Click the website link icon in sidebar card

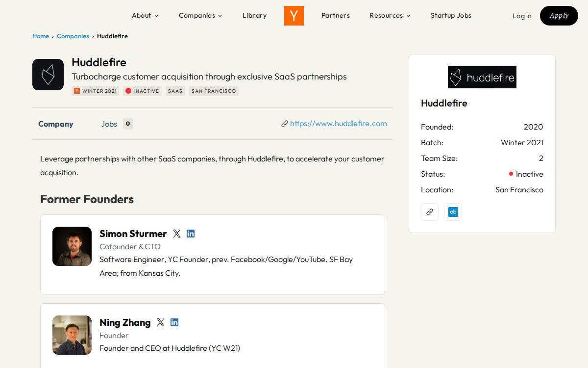click(x=430, y=212)
